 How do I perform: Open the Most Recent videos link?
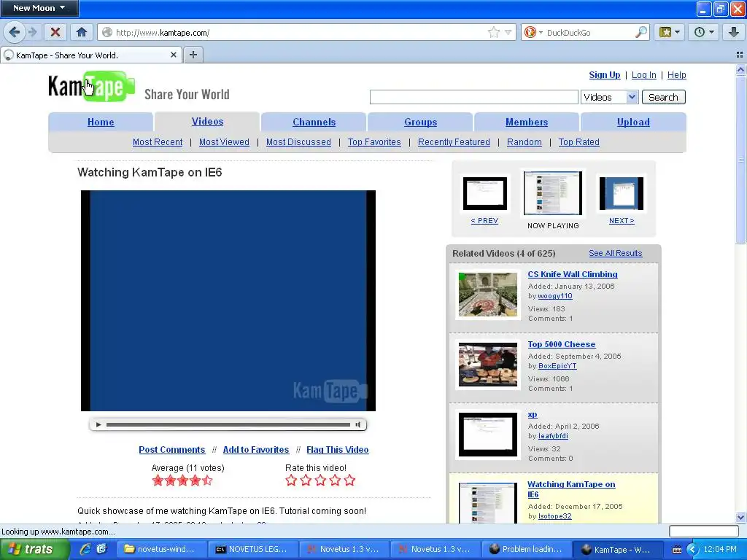click(158, 142)
